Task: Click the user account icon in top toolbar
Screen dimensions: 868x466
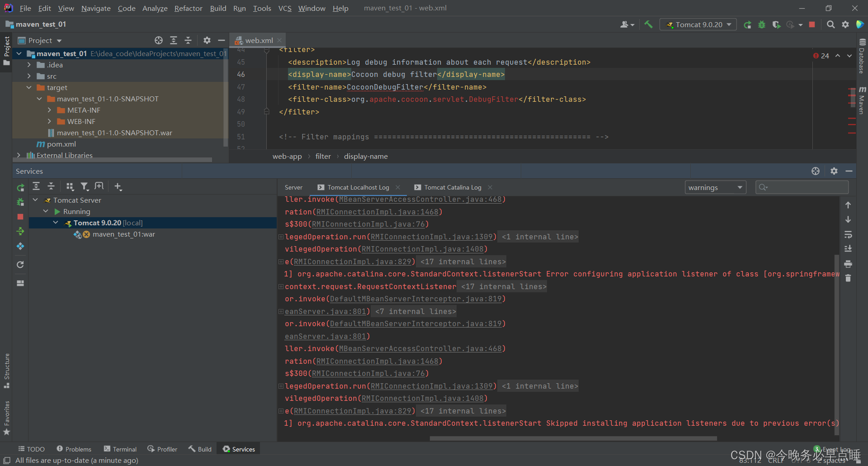Action: click(x=627, y=25)
